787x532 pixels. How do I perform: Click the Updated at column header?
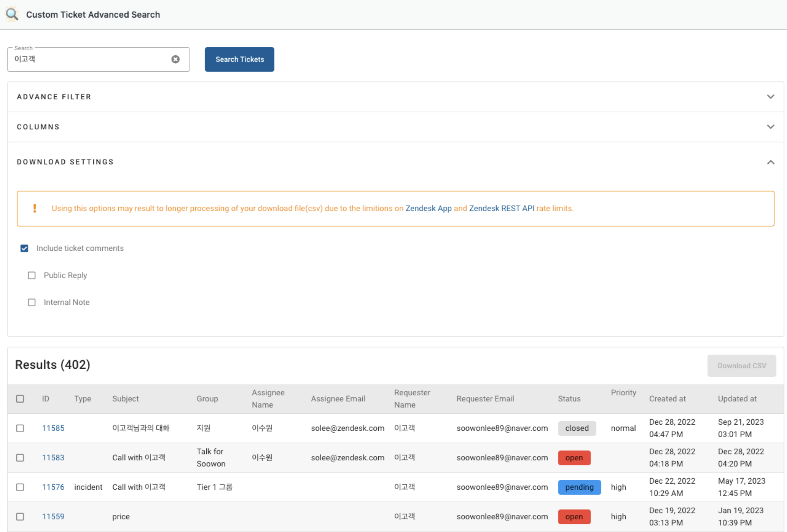737,399
